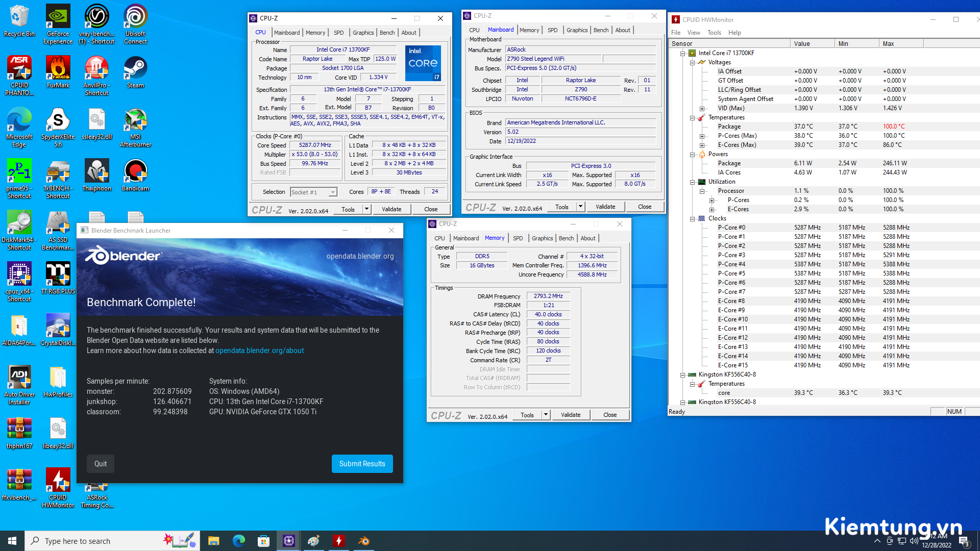980x551 pixels.
Task: Select the AnvilPro shortcut icon
Action: [x=96, y=76]
